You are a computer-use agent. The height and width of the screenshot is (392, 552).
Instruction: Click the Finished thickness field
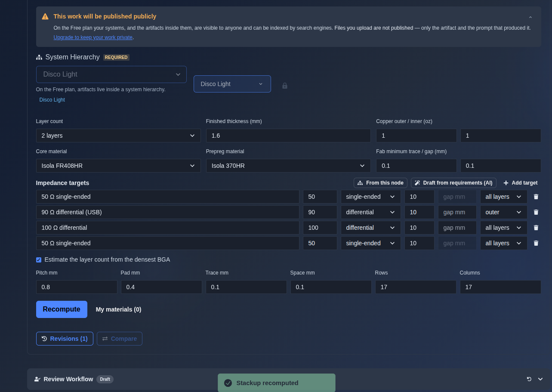288,136
